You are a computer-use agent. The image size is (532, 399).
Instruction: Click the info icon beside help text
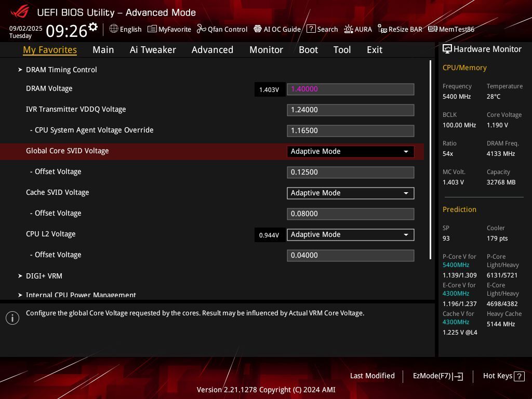tap(12, 318)
